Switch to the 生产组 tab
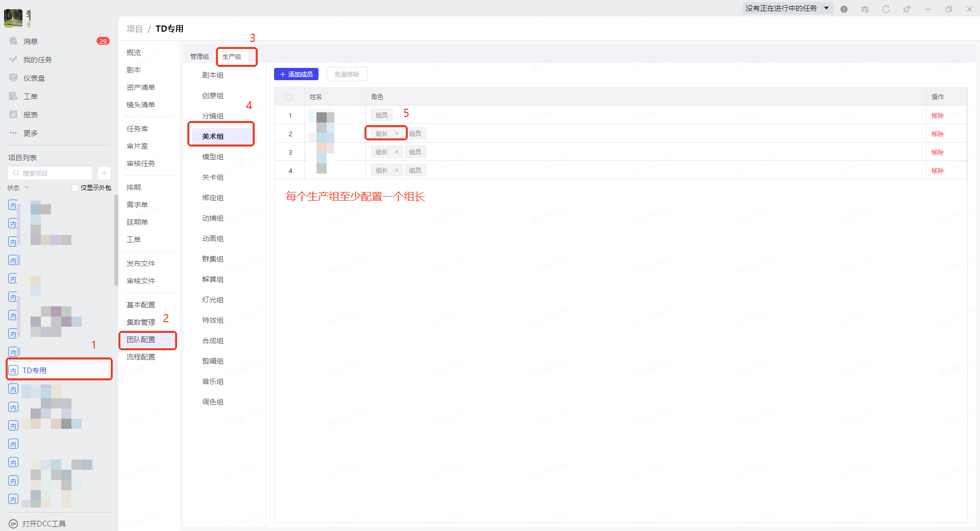Viewport: 980px width, 531px height. pos(232,57)
